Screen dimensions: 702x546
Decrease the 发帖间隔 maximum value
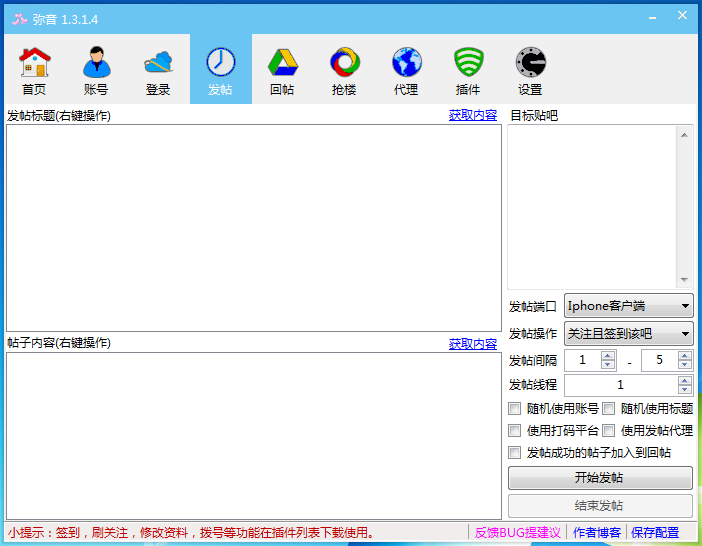click(x=685, y=365)
